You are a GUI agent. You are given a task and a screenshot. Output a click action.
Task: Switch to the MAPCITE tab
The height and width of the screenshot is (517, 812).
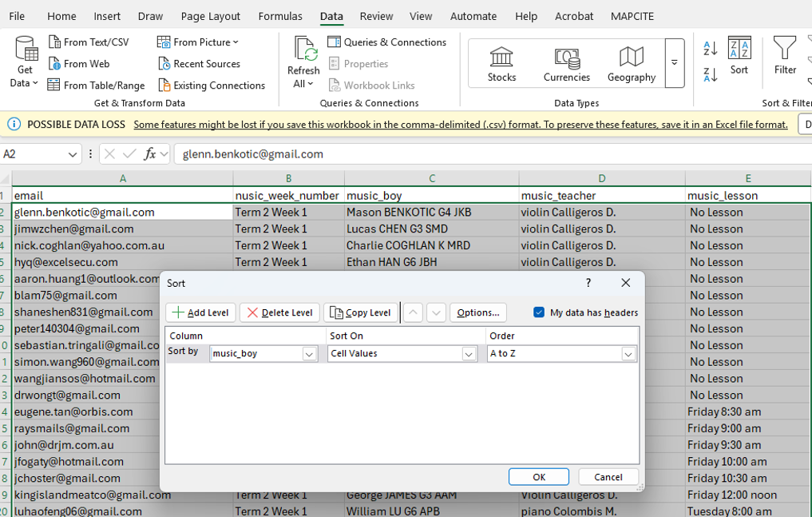[632, 16]
